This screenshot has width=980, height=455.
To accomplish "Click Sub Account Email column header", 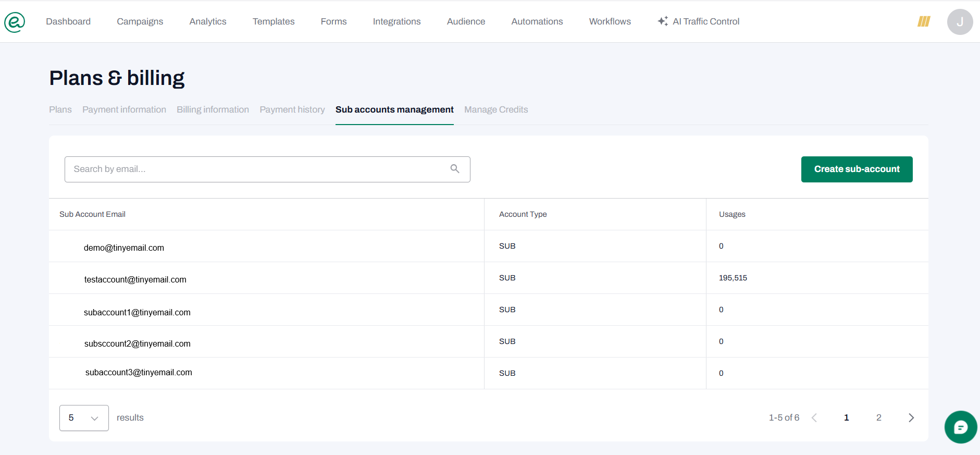I will 92,214.
